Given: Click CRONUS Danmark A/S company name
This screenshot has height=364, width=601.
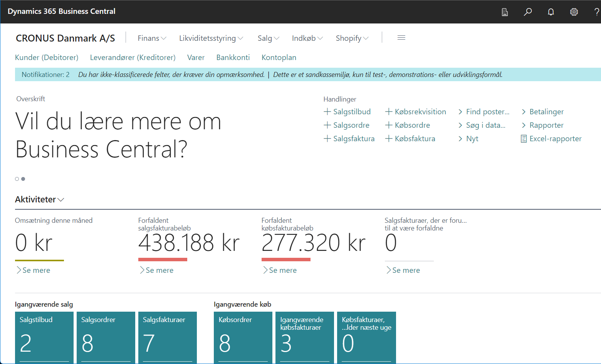Looking at the screenshot, I should coord(65,38).
